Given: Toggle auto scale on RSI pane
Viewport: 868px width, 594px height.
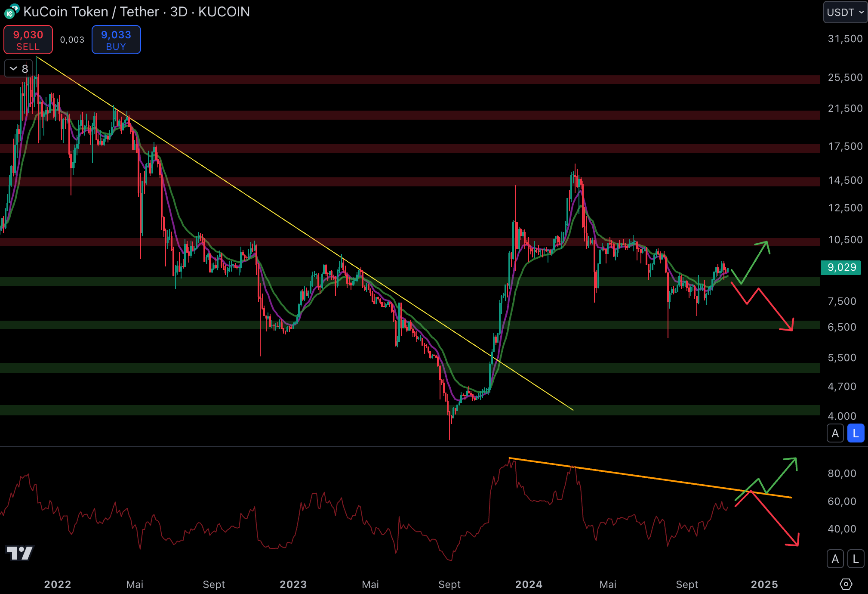Looking at the screenshot, I should click(x=835, y=559).
